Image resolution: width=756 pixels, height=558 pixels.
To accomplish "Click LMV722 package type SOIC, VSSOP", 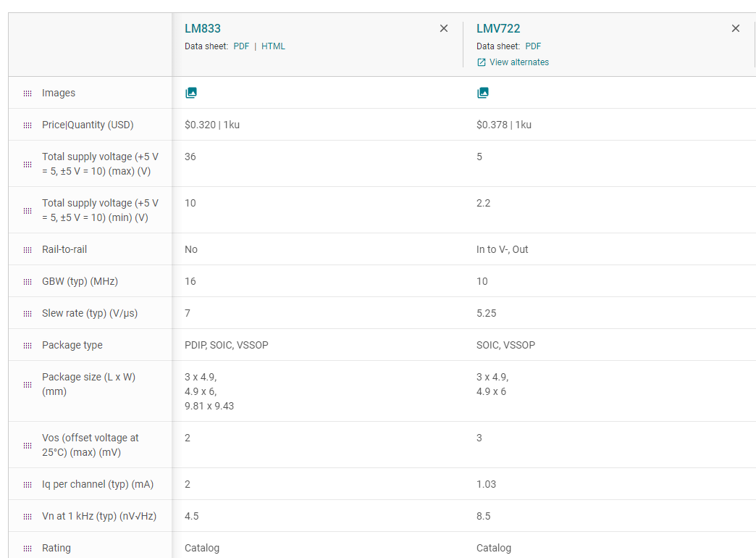I will (x=505, y=345).
